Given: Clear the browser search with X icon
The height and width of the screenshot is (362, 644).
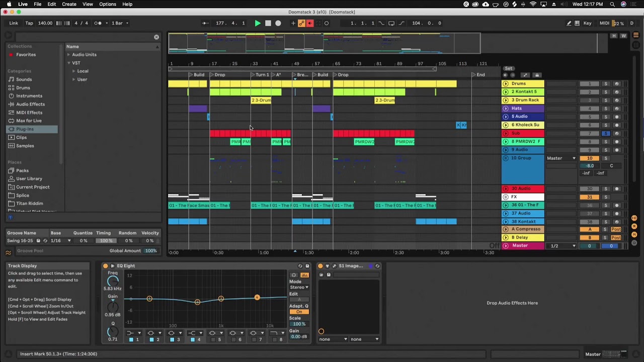Looking at the screenshot, I should [156, 37].
